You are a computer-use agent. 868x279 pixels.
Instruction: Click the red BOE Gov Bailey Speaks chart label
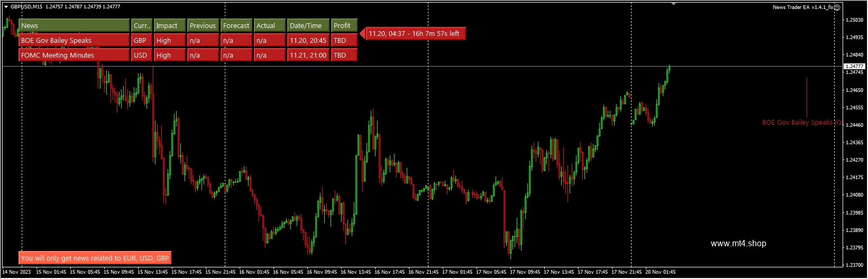tap(801, 122)
